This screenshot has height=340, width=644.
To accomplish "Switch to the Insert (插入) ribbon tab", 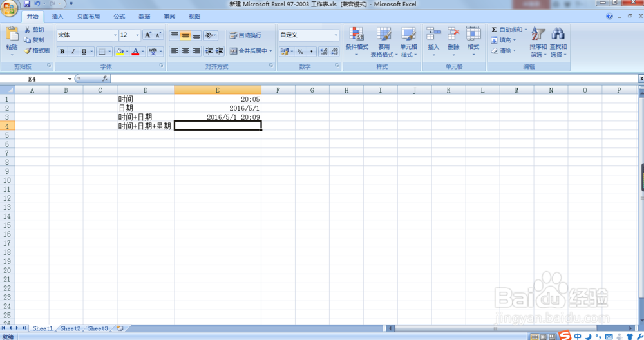I will pos(57,17).
